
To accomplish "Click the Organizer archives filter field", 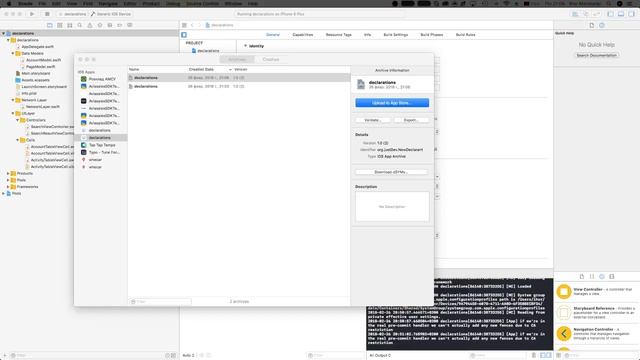I will [x=160, y=302].
